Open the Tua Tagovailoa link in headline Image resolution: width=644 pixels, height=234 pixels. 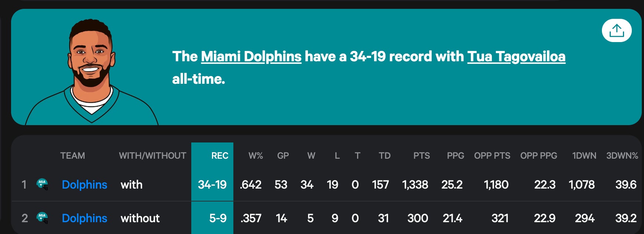pos(516,56)
